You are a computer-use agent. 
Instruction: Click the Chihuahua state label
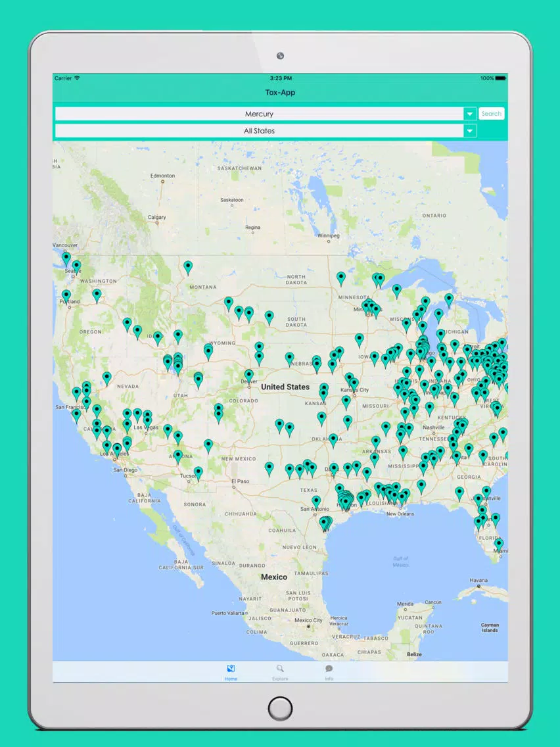[x=241, y=514]
